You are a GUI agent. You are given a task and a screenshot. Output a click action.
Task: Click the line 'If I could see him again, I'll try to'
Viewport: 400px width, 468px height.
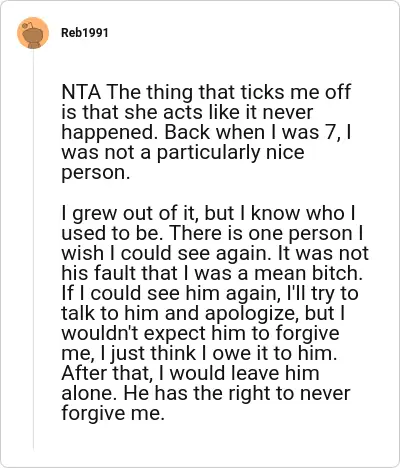[x=210, y=294]
